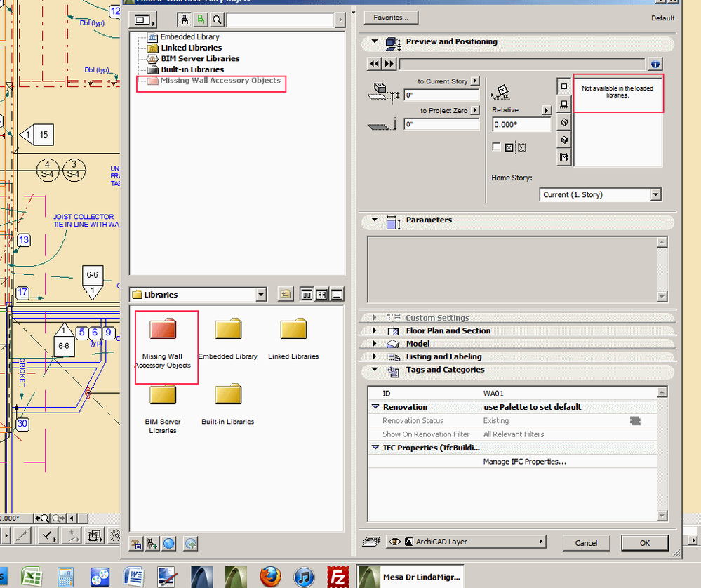The height and width of the screenshot is (588, 701).
Task: Click the blue info button in preview panel
Action: point(655,64)
